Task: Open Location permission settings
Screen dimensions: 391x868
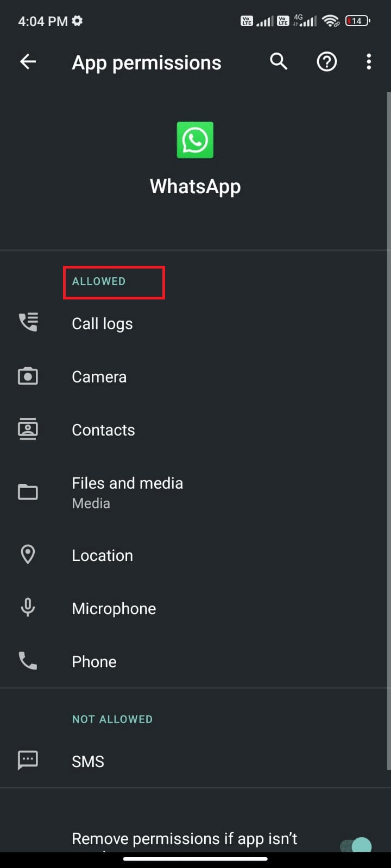Action: tap(102, 554)
